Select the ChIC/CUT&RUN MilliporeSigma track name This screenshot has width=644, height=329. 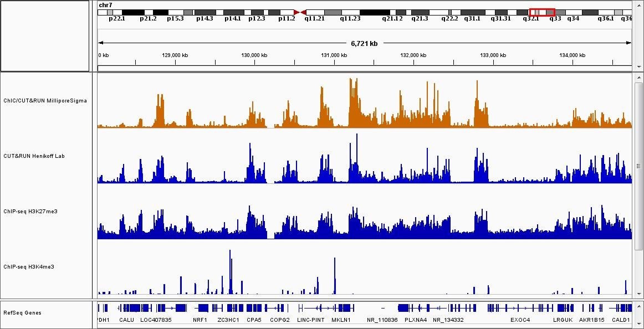coord(45,101)
